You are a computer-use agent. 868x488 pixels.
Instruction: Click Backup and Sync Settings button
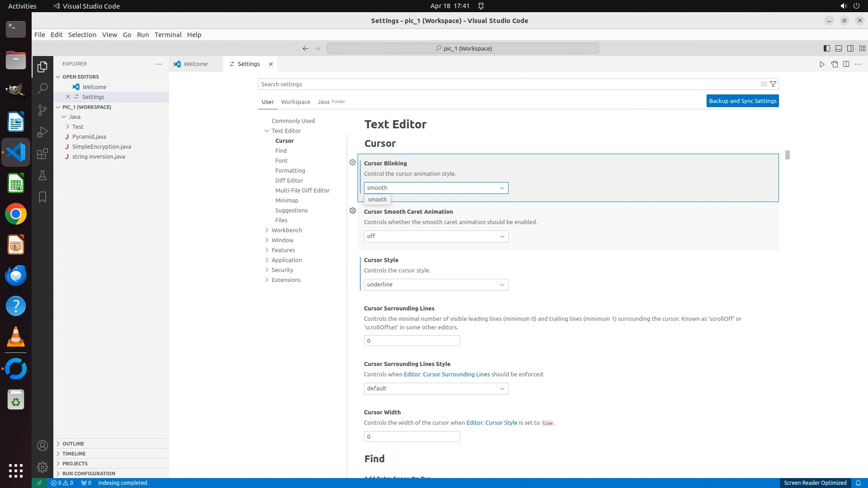click(742, 101)
